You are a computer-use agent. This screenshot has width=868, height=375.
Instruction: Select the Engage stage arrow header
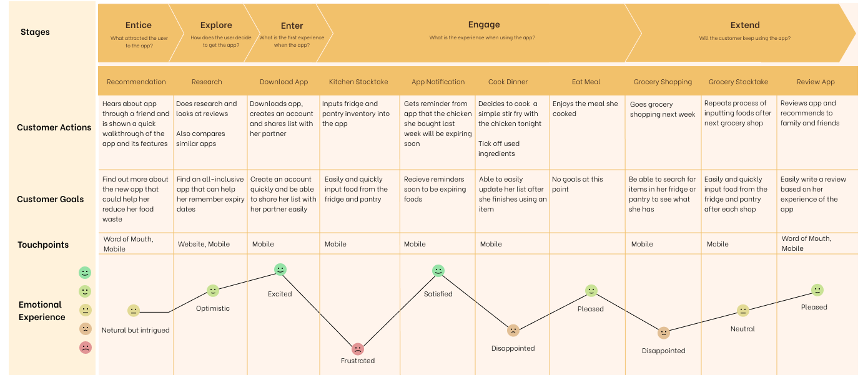484,33
